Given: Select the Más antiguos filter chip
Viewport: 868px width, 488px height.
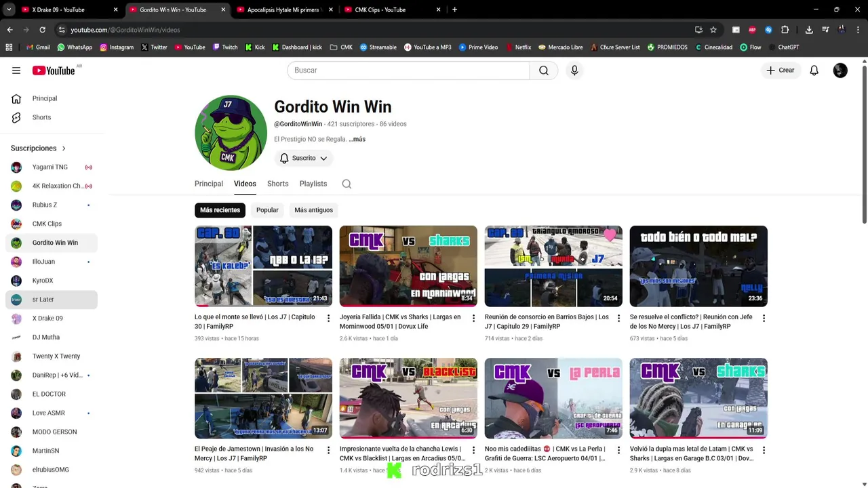Looking at the screenshot, I should tap(313, 210).
